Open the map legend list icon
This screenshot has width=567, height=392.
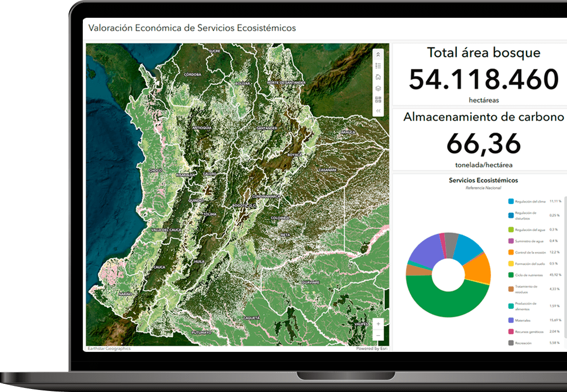[x=378, y=66]
